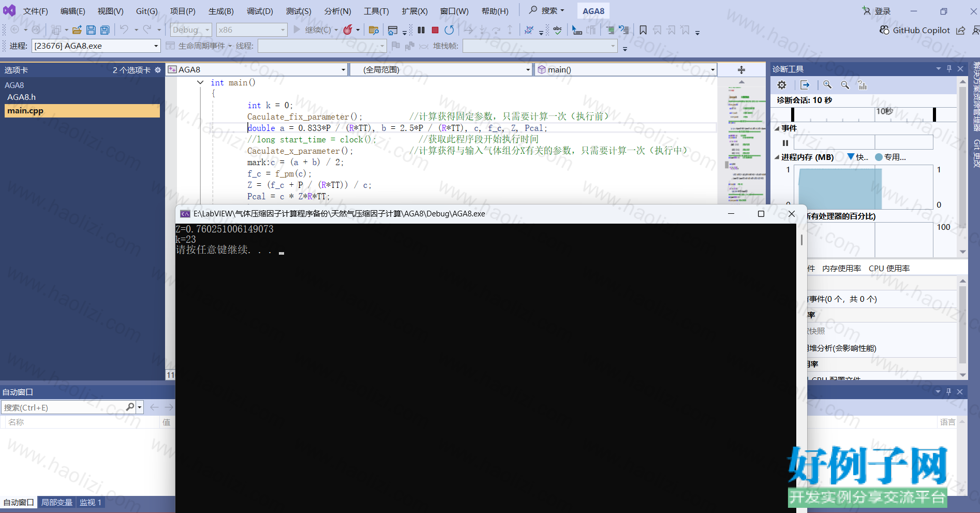Split the editor with plus icon

(x=741, y=70)
